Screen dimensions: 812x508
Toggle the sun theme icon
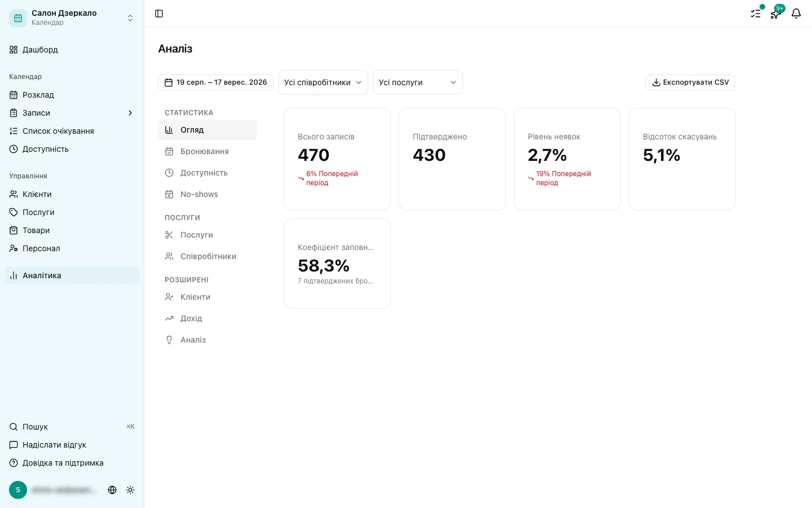click(x=130, y=490)
